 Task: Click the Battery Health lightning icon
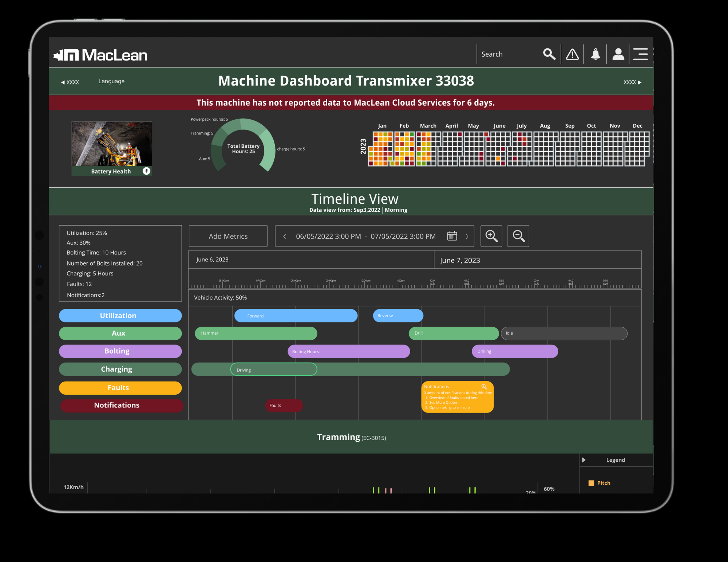tap(146, 171)
